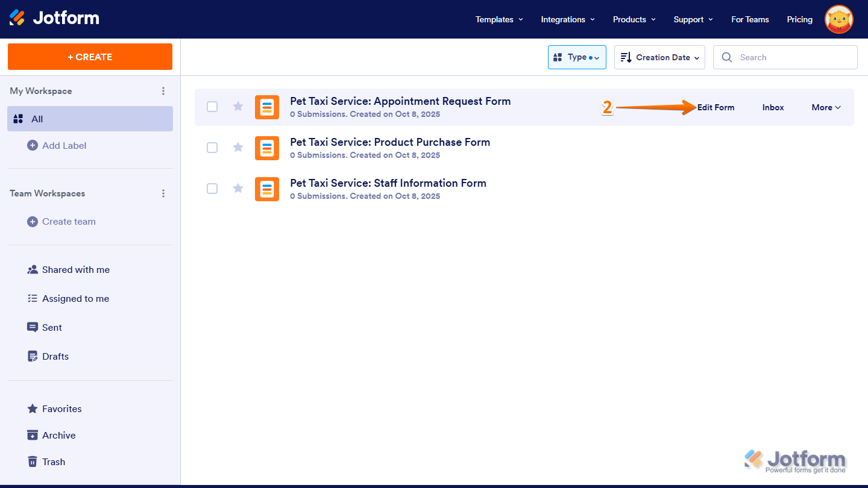Screen dimensions: 868x488
Task: Open the Type filter dropdown
Action: pos(577,57)
